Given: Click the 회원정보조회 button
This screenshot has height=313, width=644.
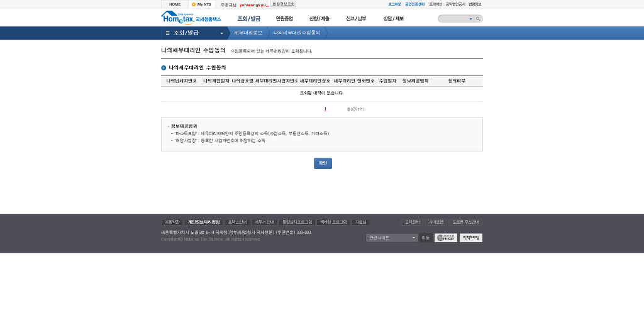Looking at the screenshot, I should click(x=284, y=4).
